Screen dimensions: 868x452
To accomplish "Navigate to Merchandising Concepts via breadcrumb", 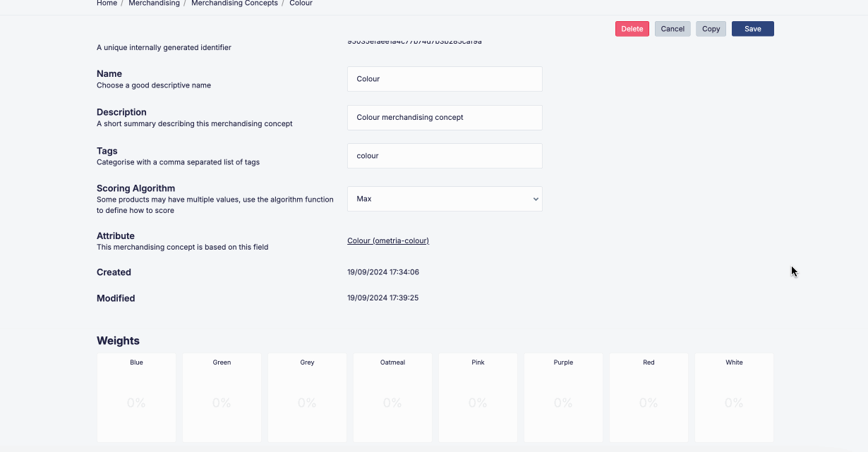I will point(234,4).
